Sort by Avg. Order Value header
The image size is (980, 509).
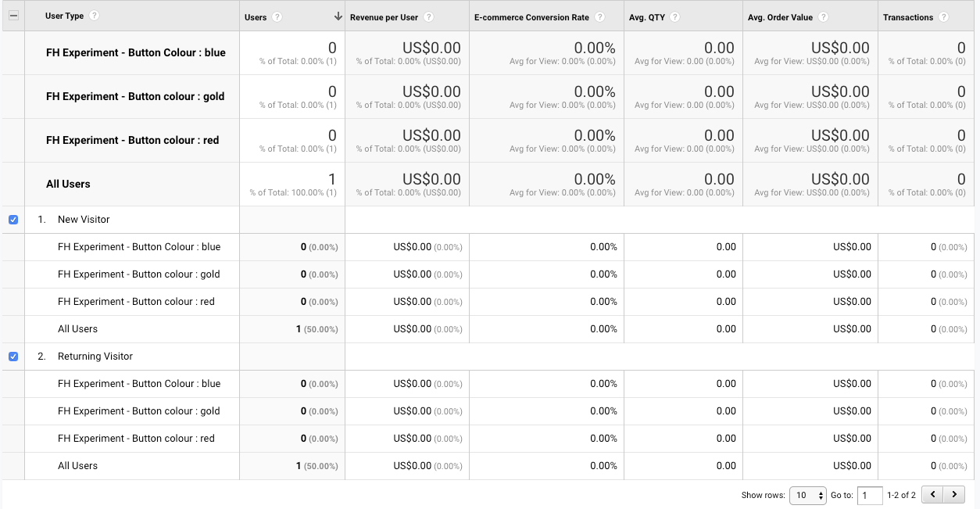coord(780,17)
